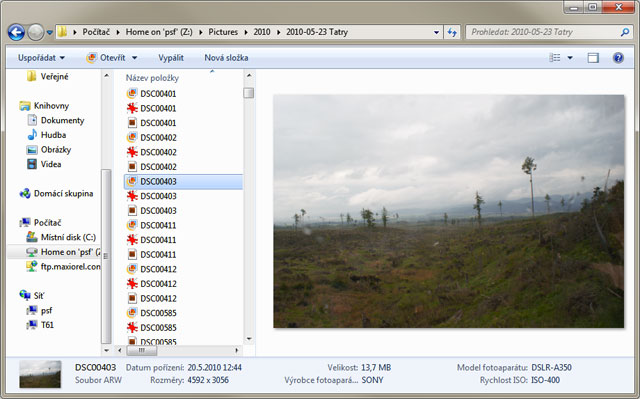Click the file list scrollbar down arrow
This screenshot has width=640, height=399.
pos(249,339)
